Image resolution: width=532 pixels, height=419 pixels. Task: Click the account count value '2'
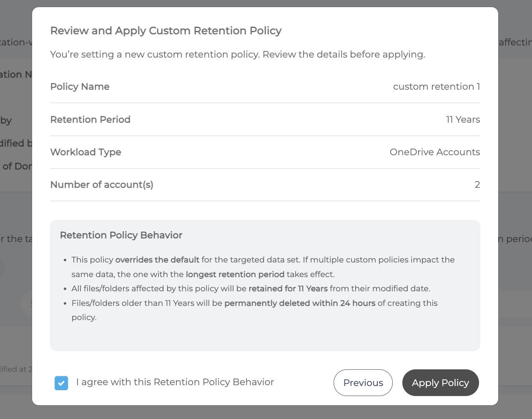[477, 185]
